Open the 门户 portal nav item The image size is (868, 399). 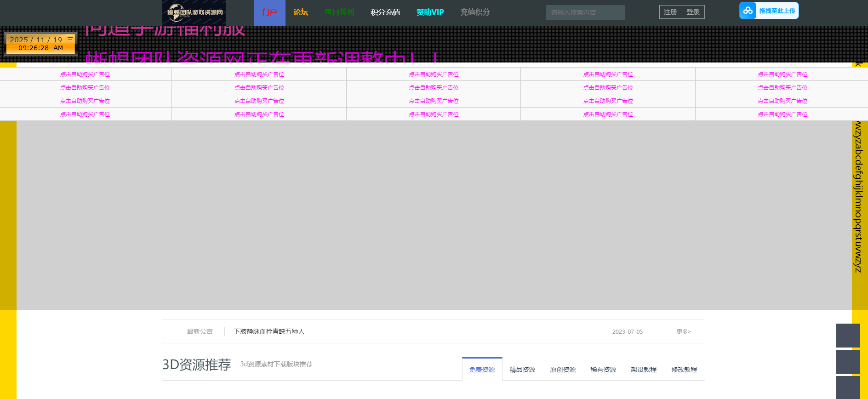point(269,12)
